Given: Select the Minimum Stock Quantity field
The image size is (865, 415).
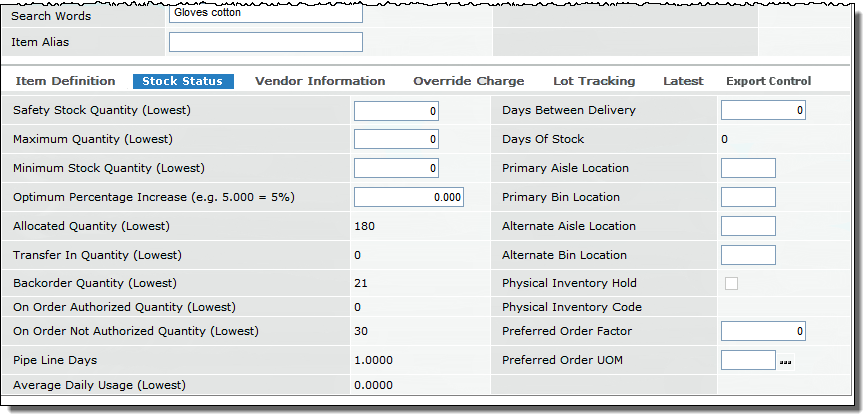Looking at the screenshot, I should point(396,169).
